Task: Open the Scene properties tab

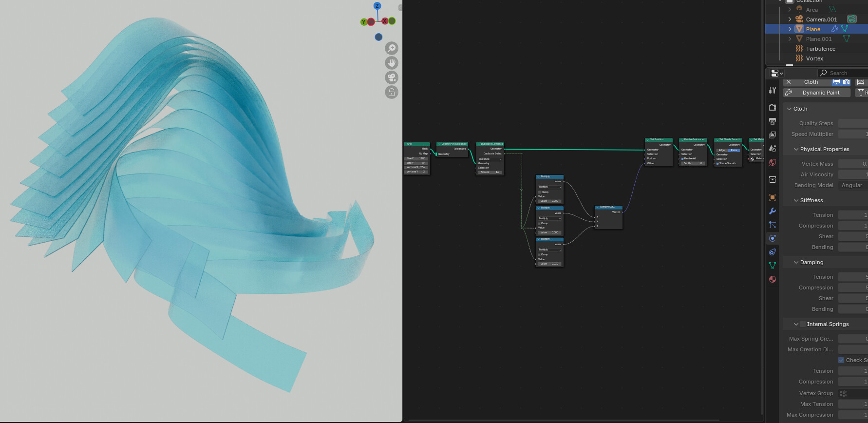Action: pyautogui.click(x=773, y=148)
